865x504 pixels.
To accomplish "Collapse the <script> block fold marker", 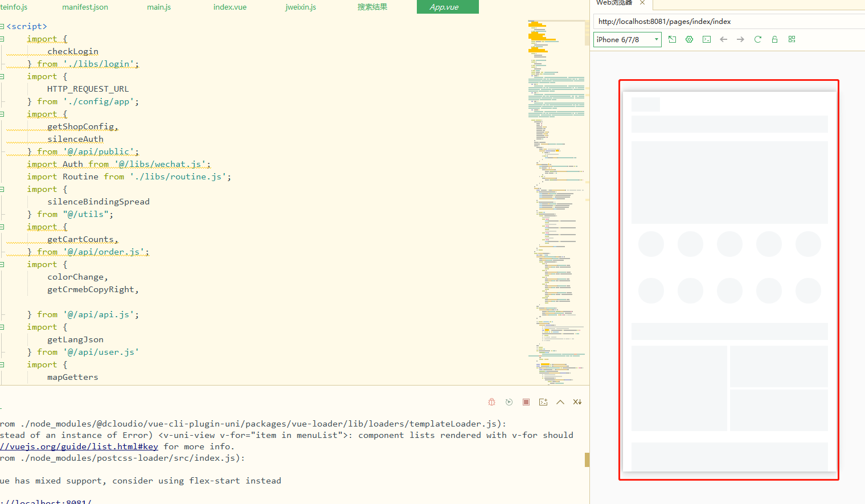I will coord(2,26).
